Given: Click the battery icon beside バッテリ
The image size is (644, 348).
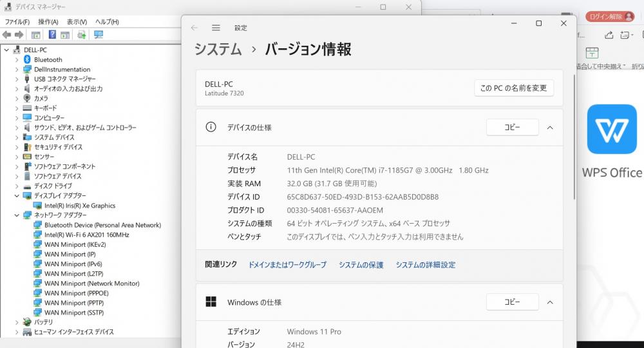Looking at the screenshot, I should tap(27, 322).
